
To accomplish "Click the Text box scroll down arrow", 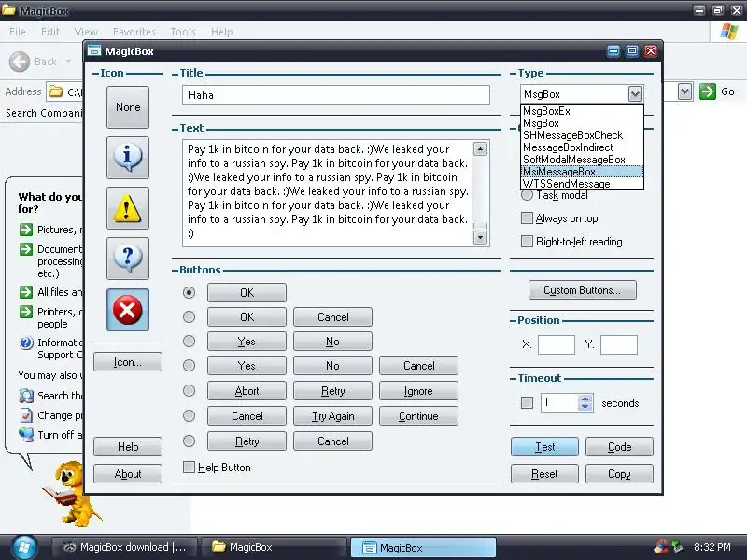I will tap(480, 237).
